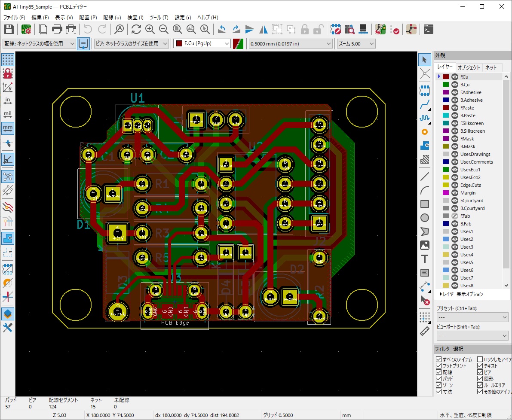Open the プリセット dropdown
512x420 pixels.
(472, 317)
